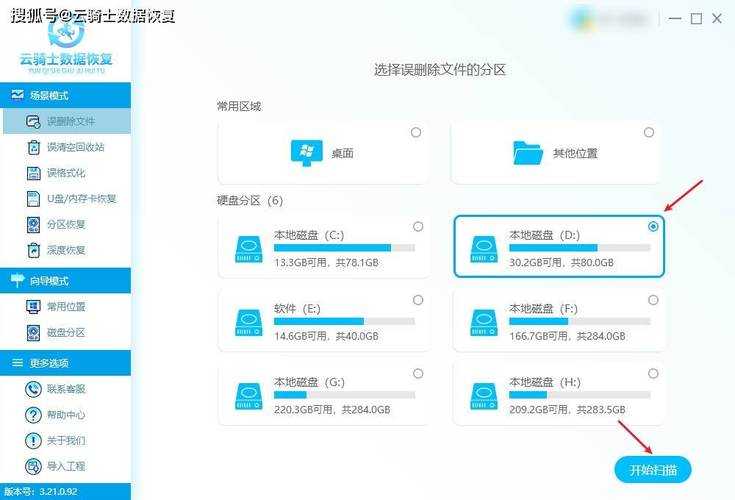Start scanning with 开始扫描 button
Screen dimensions: 735x500
tap(653, 470)
